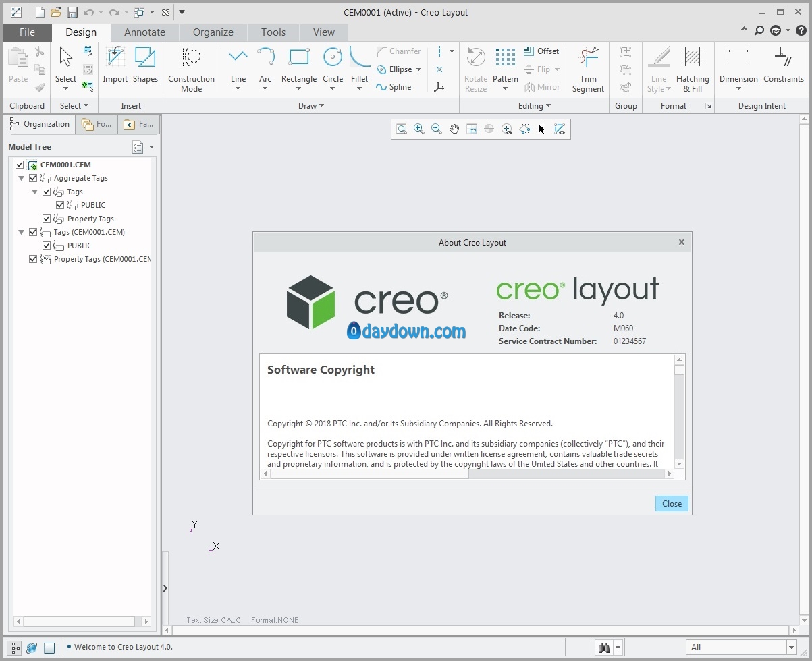Open the Shapes tool
Screen dimensions: 812x661
click(x=145, y=65)
